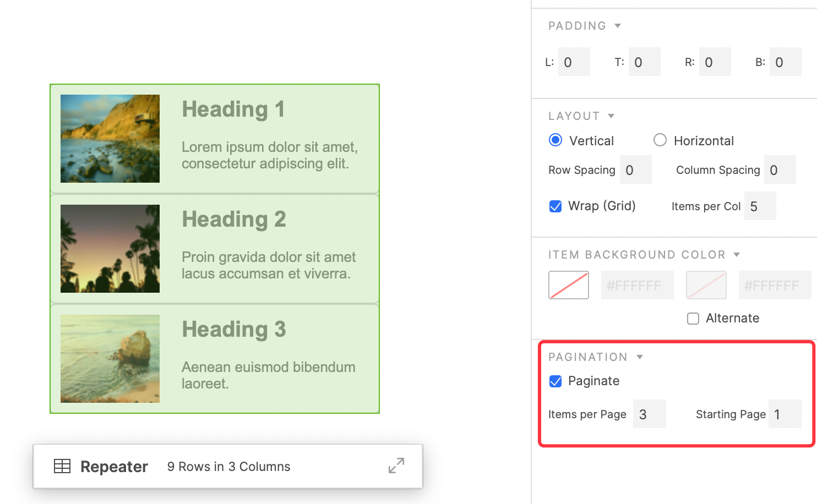Collapse the Layout section arrow
The height and width of the screenshot is (504, 817).
pos(611,116)
